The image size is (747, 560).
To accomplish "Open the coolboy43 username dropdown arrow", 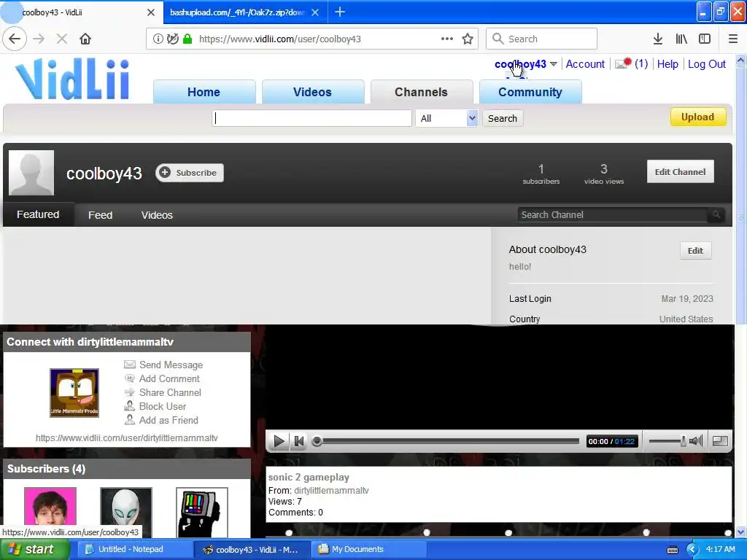I will coord(553,64).
